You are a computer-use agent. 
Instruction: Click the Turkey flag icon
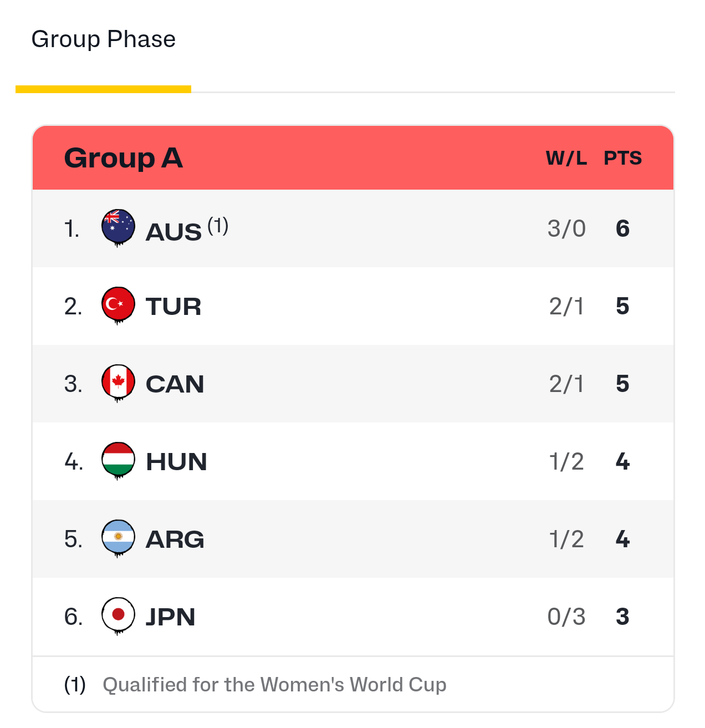[x=118, y=304]
